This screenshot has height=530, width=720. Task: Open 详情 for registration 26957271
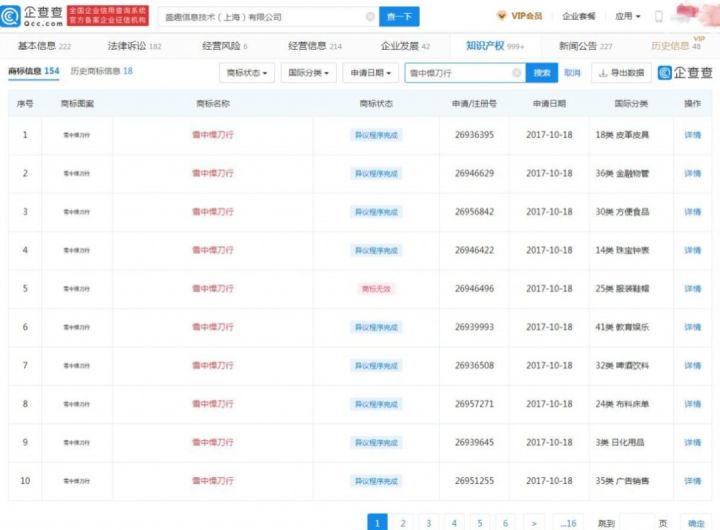[692, 404]
